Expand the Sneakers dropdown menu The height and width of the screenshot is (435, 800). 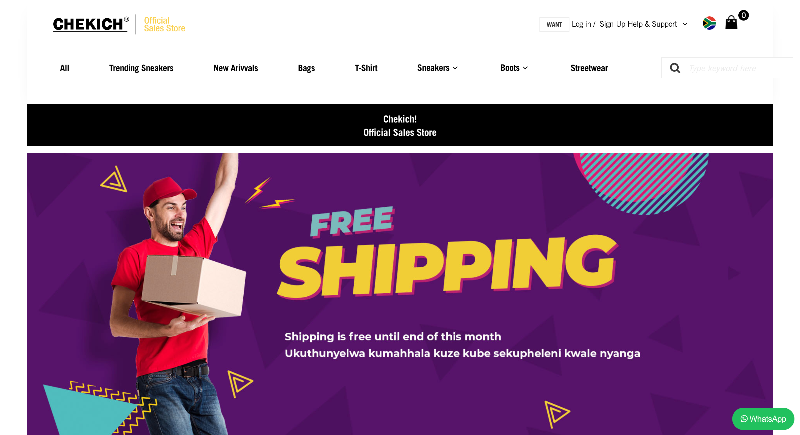click(x=437, y=68)
